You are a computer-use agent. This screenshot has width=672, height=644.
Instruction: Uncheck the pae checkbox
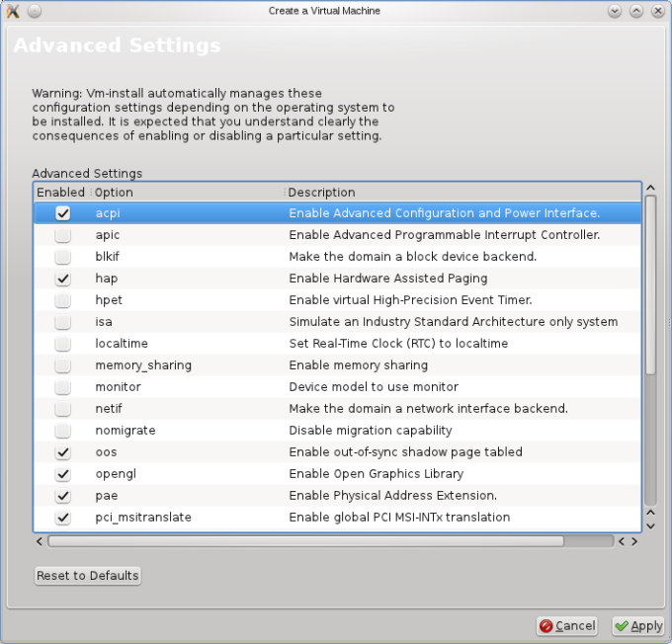(63, 496)
